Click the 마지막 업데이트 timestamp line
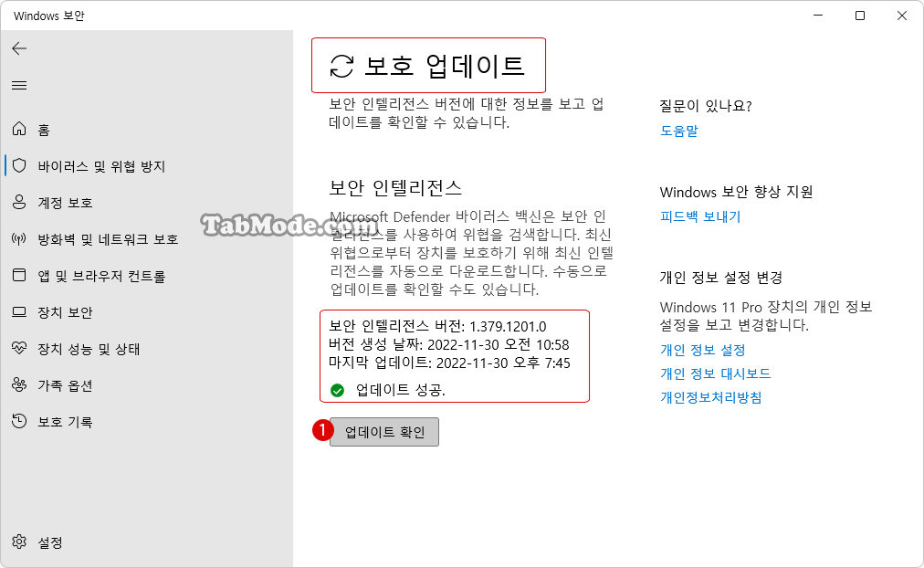This screenshot has width=924, height=568. 449,363
